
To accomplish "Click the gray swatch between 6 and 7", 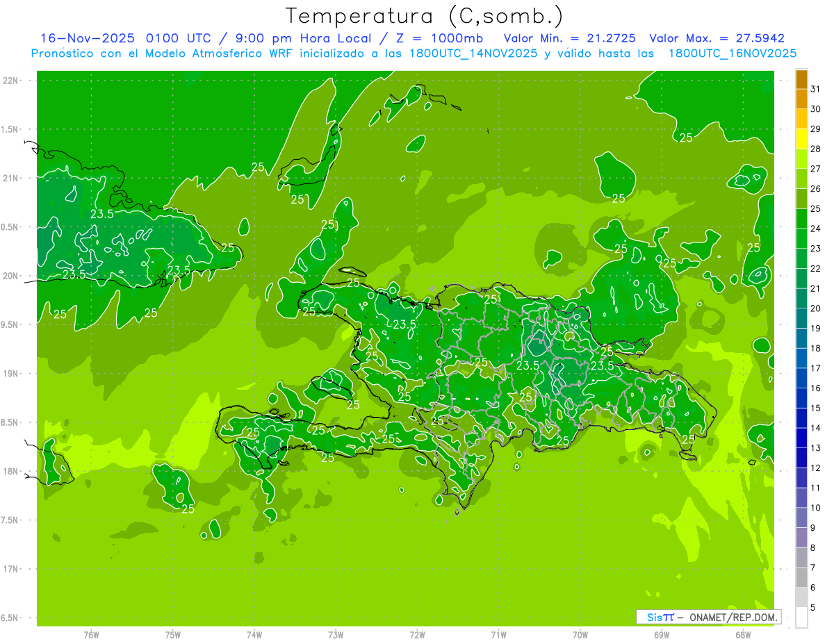I will click(x=801, y=577).
